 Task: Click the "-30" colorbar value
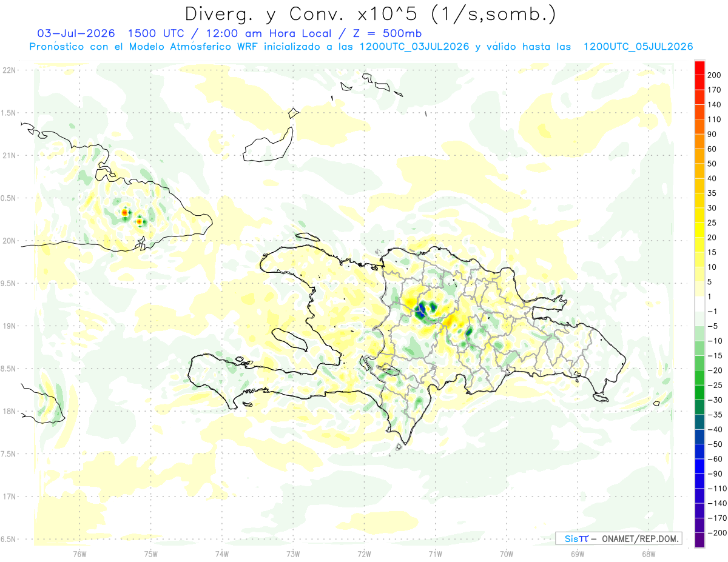(714, 400)
